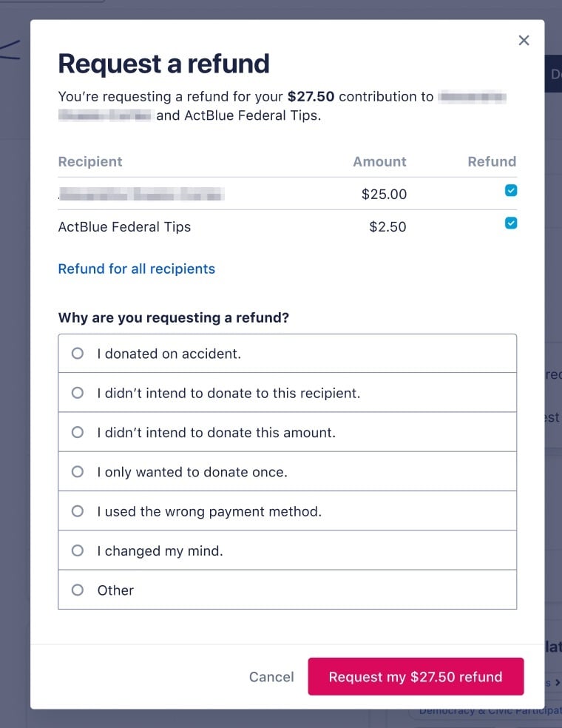Choose 'I used the wrong payment method'
Image resolution: width=562 pixels, height=728 pixels.
(78, 511)
